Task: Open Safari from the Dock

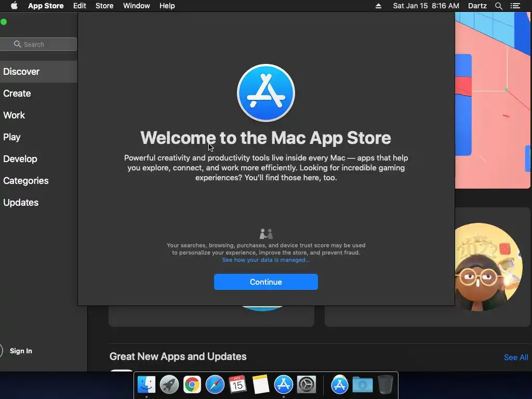Action: click(x=215, y=385)
